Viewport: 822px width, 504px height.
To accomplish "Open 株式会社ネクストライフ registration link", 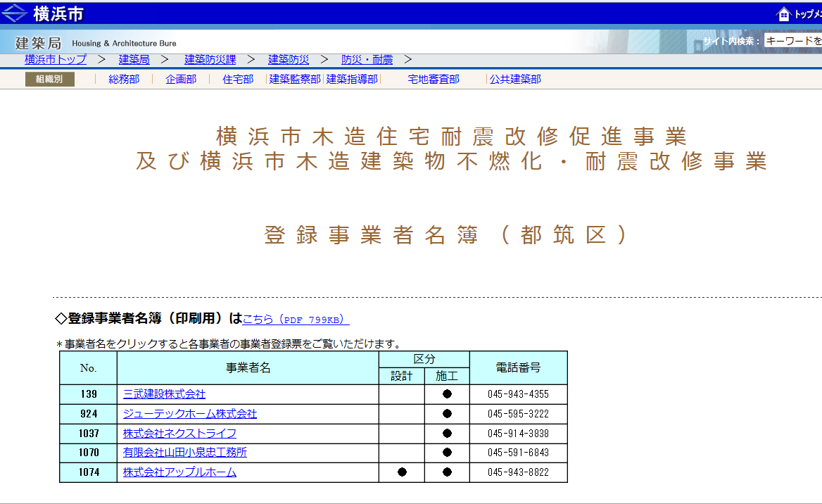I will pyautogui.click(x=179, y=433).
